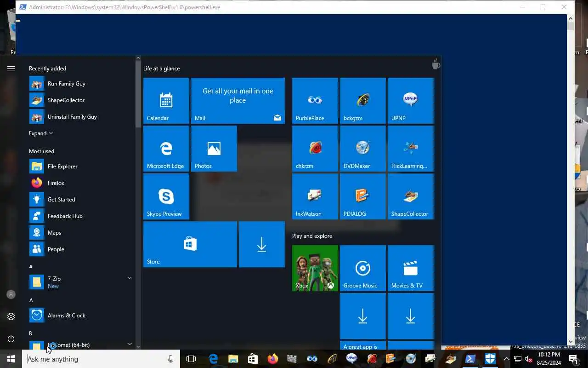Open Store from the taskbar
The height and width of the screenshot is (368, 588).
[253, 359]
